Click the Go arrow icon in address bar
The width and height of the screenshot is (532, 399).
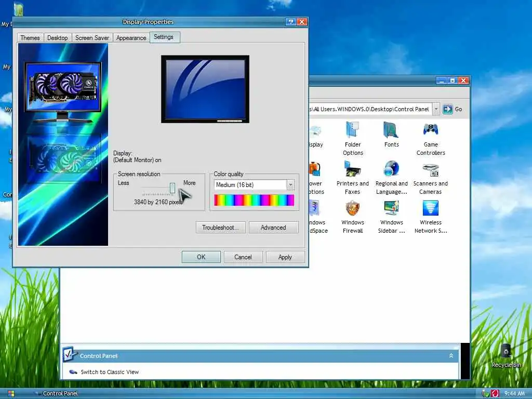(x=447, y=109)
